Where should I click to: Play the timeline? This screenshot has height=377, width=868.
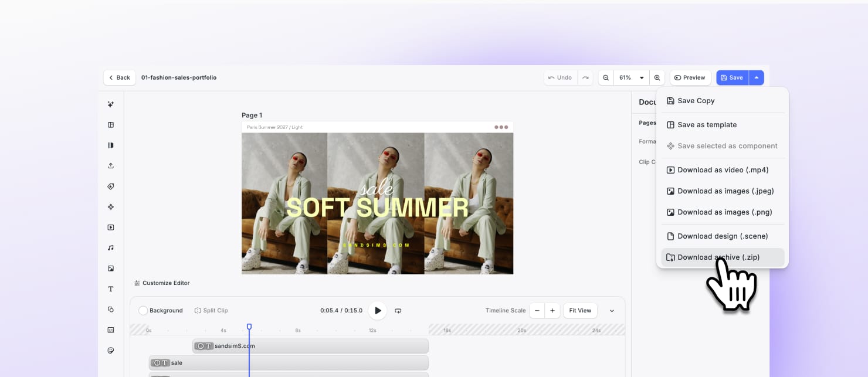coord(378,311)
